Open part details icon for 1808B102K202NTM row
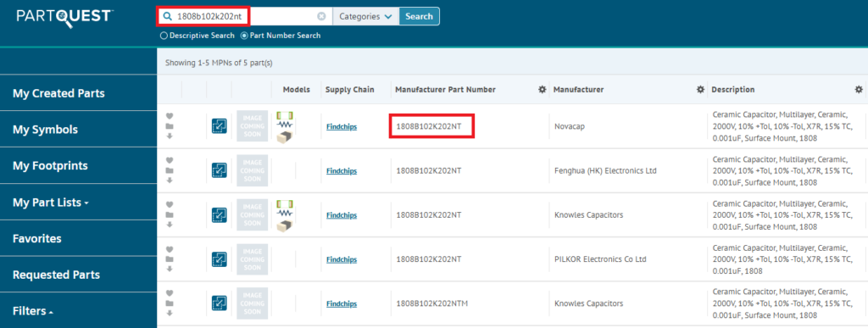Viewport: 868px width, 328px height. (220, 303)
